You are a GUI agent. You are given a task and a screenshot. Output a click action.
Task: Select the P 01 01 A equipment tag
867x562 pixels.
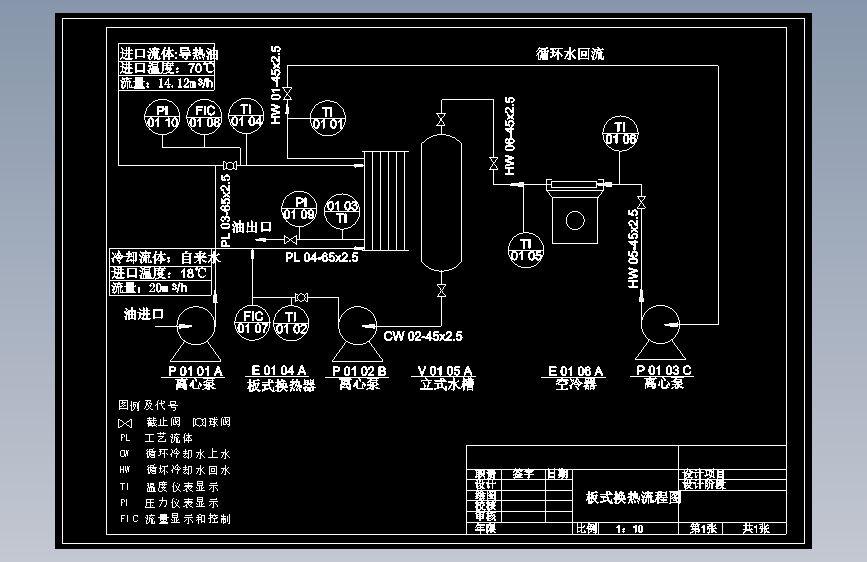coord(195,371)
